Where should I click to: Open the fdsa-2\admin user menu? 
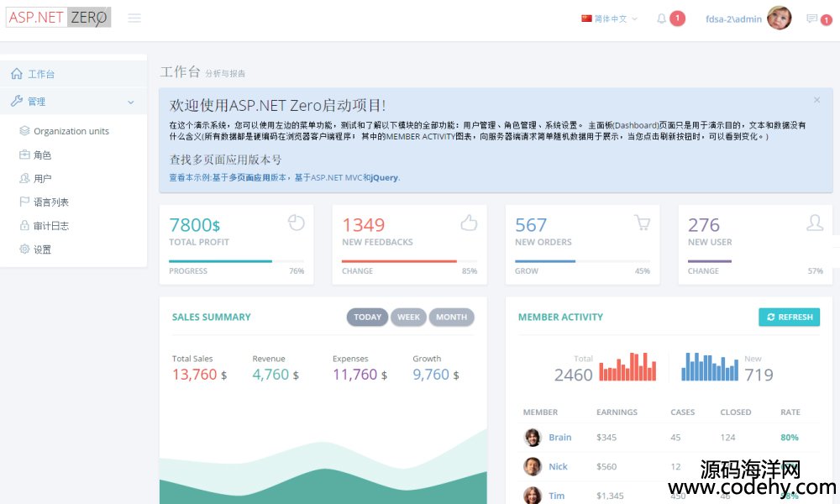[733, 18]
